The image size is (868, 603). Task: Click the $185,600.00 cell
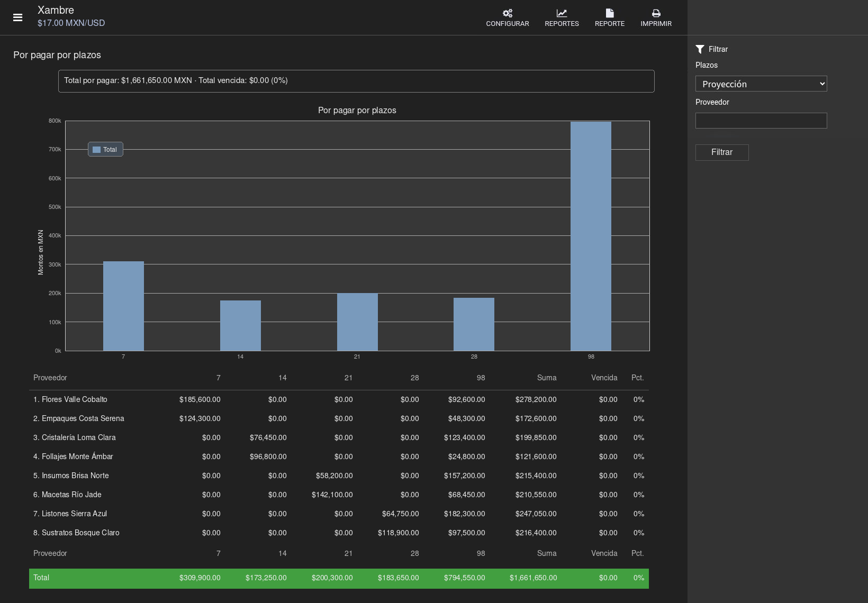(x=200, y=399)
